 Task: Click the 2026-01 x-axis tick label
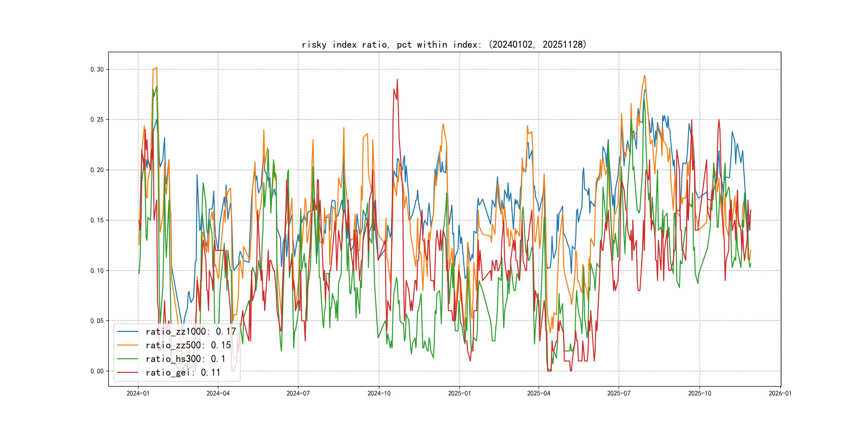(780, 393)
